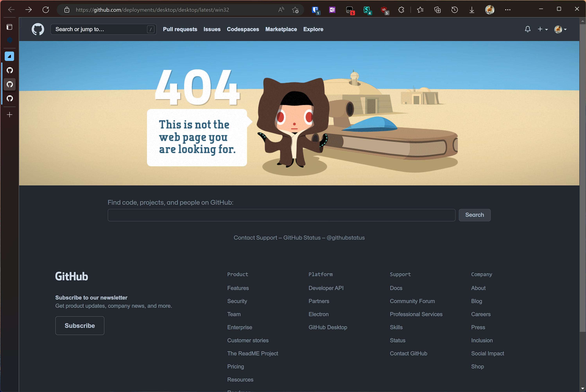Open the Pricing footer link

tap(236, 366)
